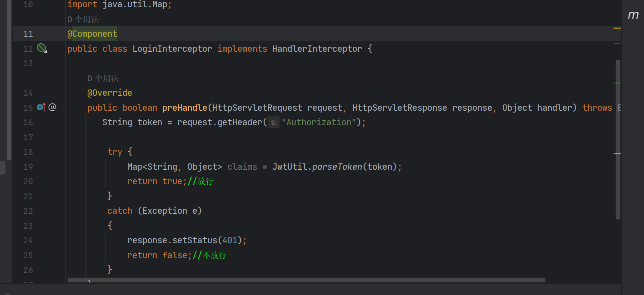This screenshot has height=295, width=644.
Task: Set a breakpoint in the gutter at line 19
Action: point(55,166)
